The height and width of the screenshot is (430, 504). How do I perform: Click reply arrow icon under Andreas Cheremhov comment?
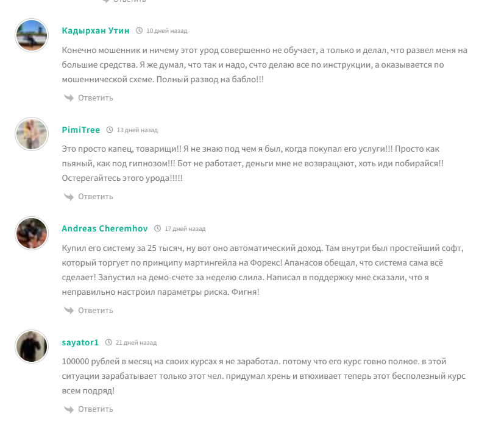click(x=68, y=310)
